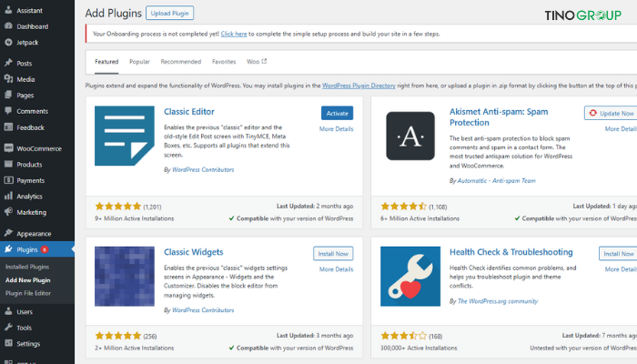Image resolution: width=637 pixels, height=364 pixels.
Task: Open More Details for Classic Widgets
Action: (336, 269)
